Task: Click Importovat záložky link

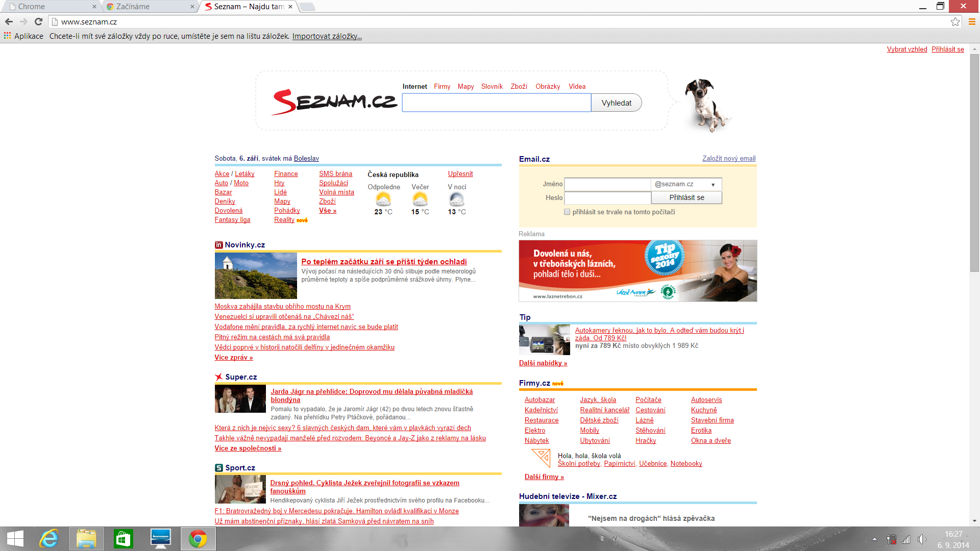Action: click(327, 36)
